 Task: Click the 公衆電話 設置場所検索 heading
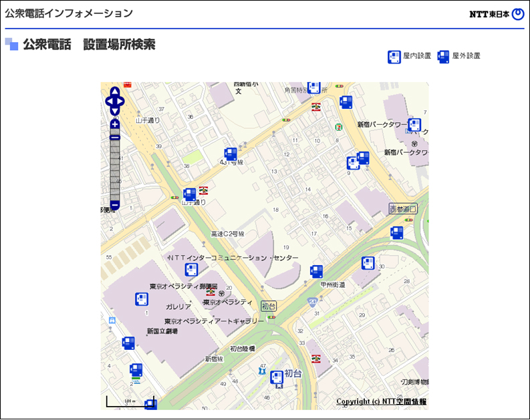coord(90,44)
